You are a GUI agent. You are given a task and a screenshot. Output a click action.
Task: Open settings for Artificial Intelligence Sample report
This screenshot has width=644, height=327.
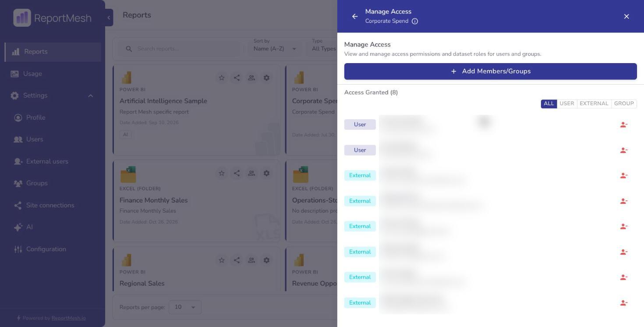click(x=266, y=78)
